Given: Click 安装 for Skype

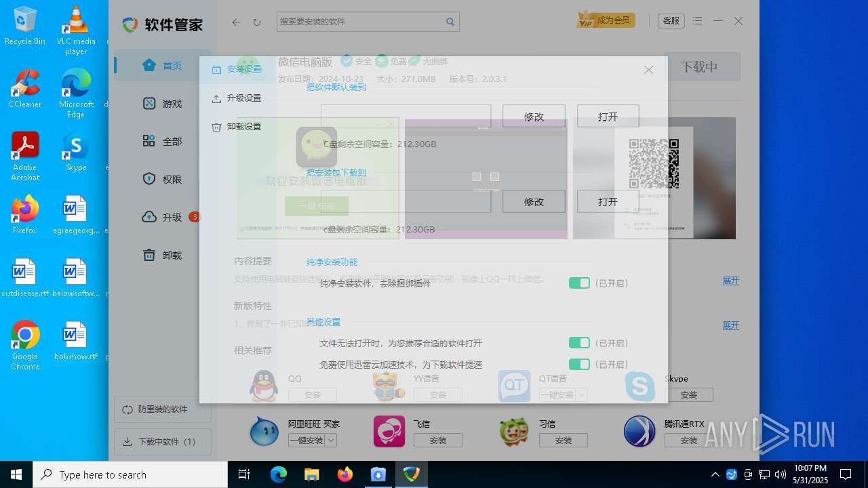Looking at the screenshot, I should click(x=688, y=394).
